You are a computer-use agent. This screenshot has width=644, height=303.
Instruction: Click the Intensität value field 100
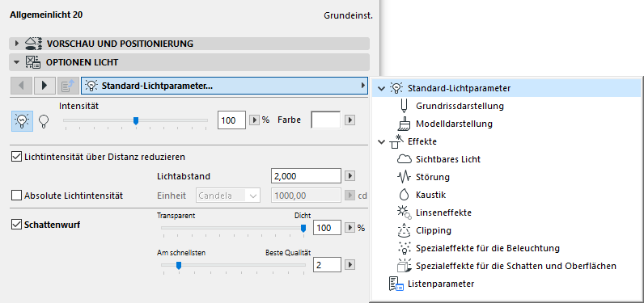pyautogui.click(x=231, y=120)
